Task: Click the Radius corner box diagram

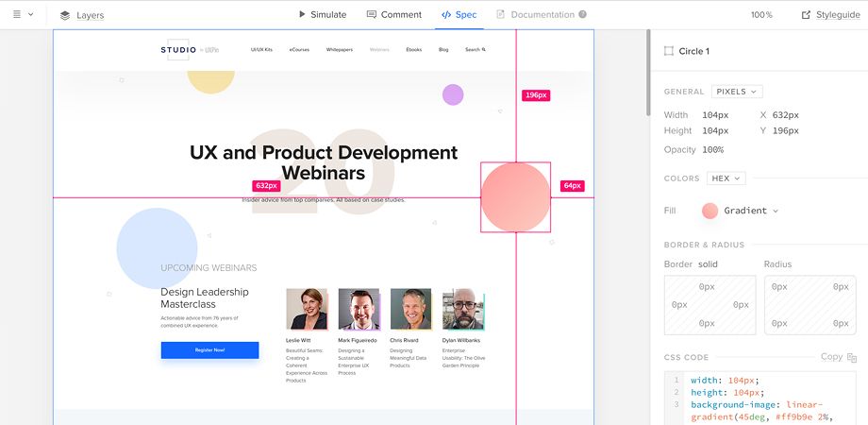Action: [810, 305]
